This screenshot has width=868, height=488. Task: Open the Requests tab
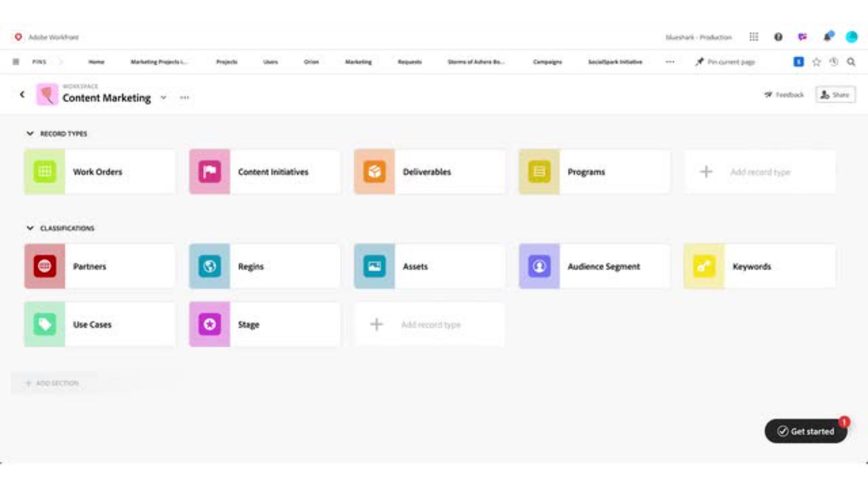[409, 61]
